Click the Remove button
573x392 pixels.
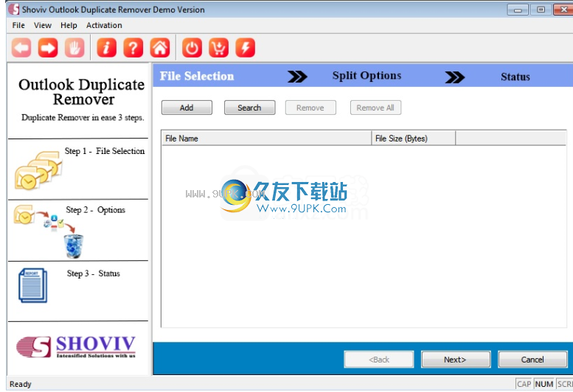310,108
